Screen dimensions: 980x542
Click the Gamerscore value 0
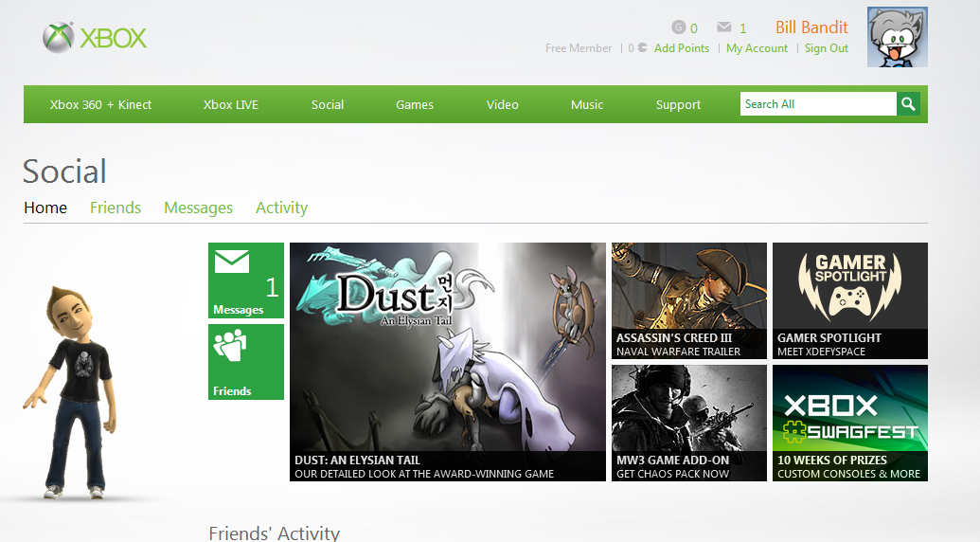(694, 28)
